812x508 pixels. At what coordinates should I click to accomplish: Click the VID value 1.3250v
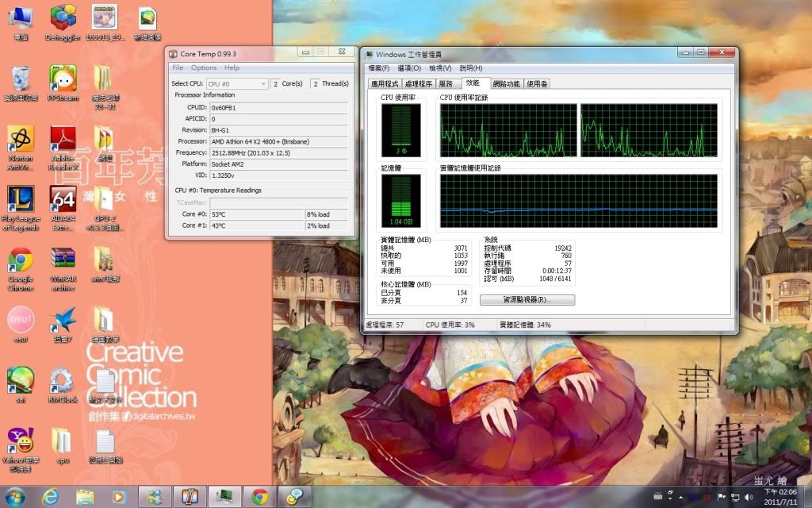coord(278,175)
